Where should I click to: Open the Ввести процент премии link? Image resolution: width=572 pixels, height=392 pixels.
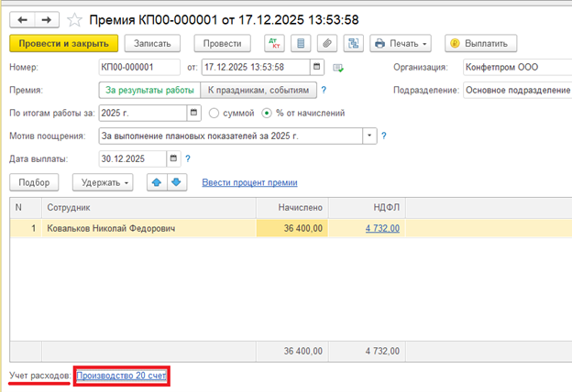click(x=249, y=182)
